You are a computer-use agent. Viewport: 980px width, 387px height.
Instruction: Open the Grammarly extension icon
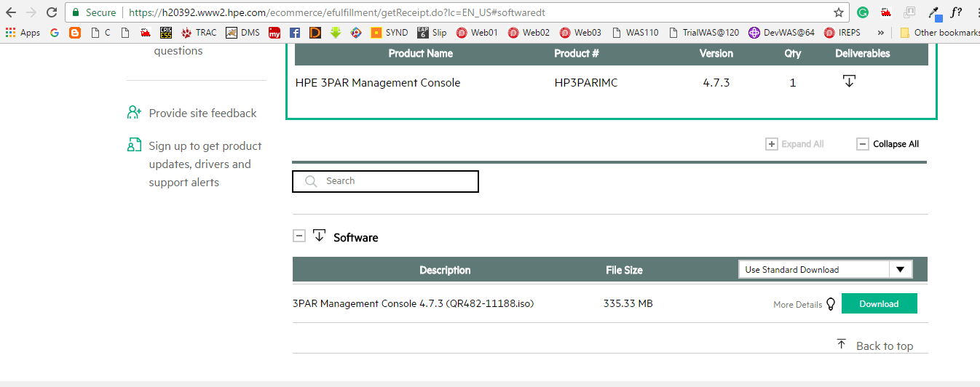[863, 12]
